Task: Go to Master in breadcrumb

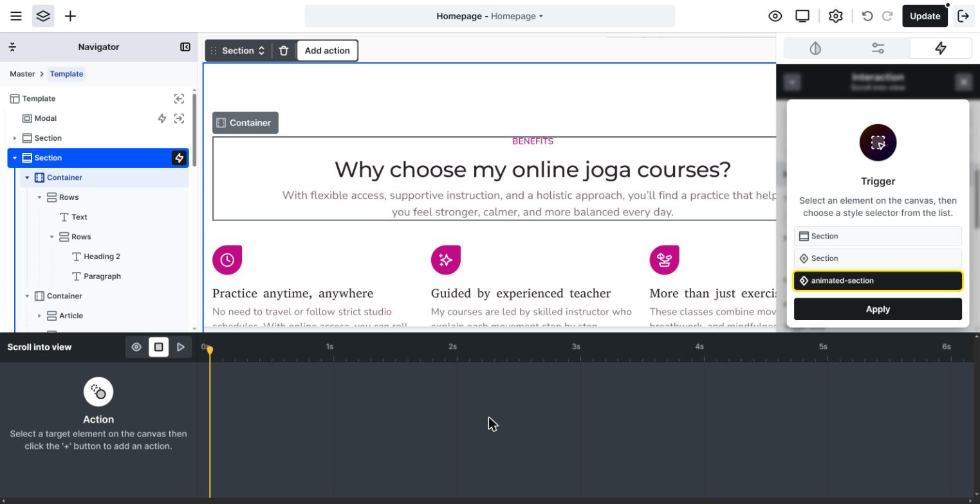Action: click(23, 74)
